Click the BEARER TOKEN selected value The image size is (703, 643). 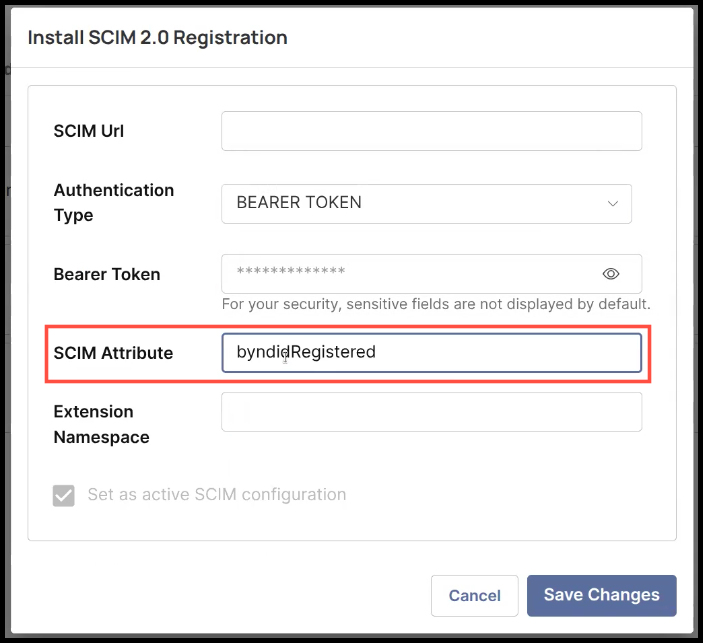click(299, 203)
